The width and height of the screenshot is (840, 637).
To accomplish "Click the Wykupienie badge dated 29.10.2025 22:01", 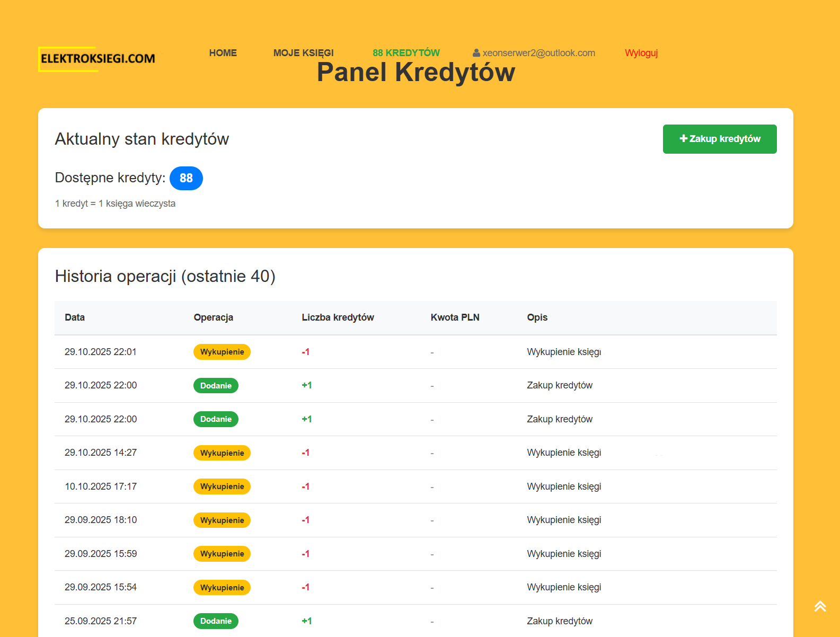I will click(222, 352).
